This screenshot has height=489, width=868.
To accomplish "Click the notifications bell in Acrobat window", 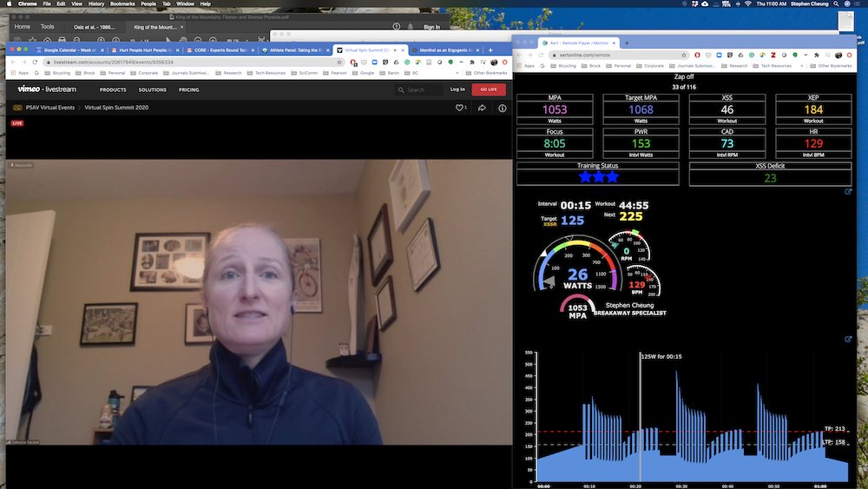I will pyautogui.click(x=411, y=26).
